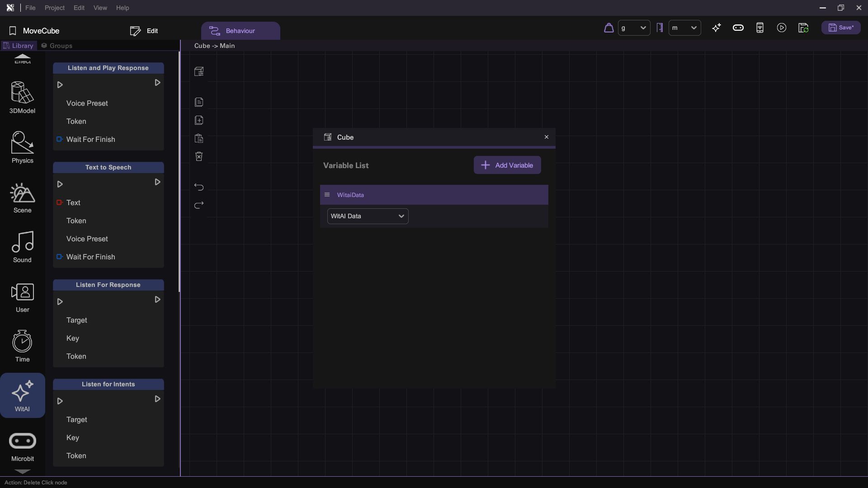Expand the WitAI Data type dropdown

pyautogui.click(x=368, y=216)
